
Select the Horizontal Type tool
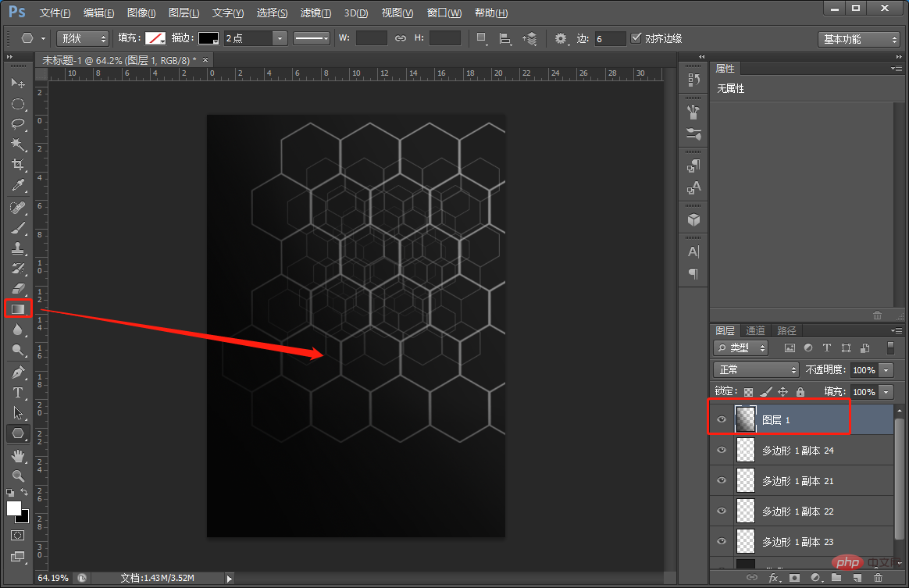point(18,393)
